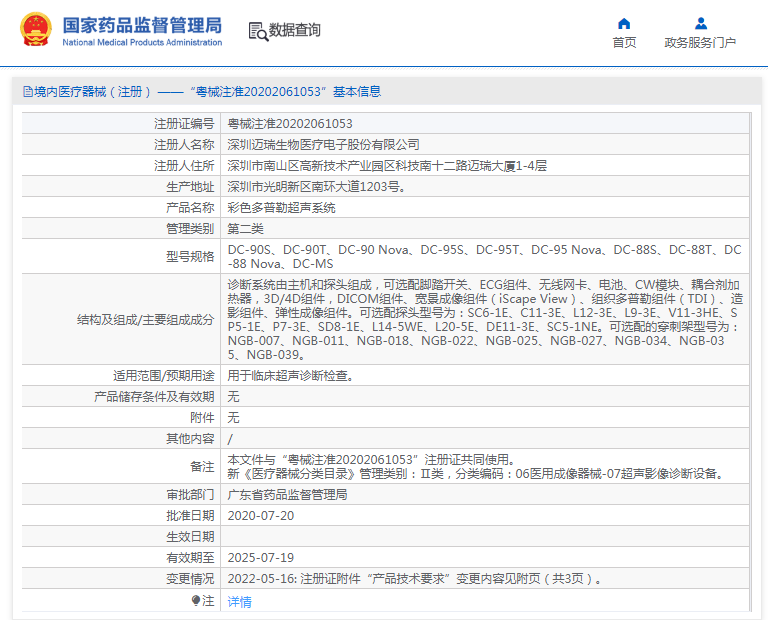Click registrant address 深圳市南山区高新技术产业园区 row value
The height and width of the screenshot is (620, 768).
pos(387,166)
